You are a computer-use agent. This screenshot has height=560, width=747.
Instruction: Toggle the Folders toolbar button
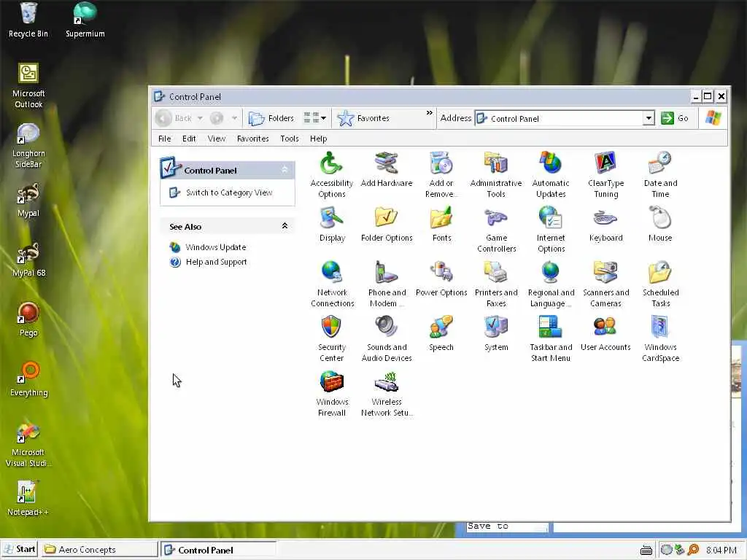tap(271, 117)
